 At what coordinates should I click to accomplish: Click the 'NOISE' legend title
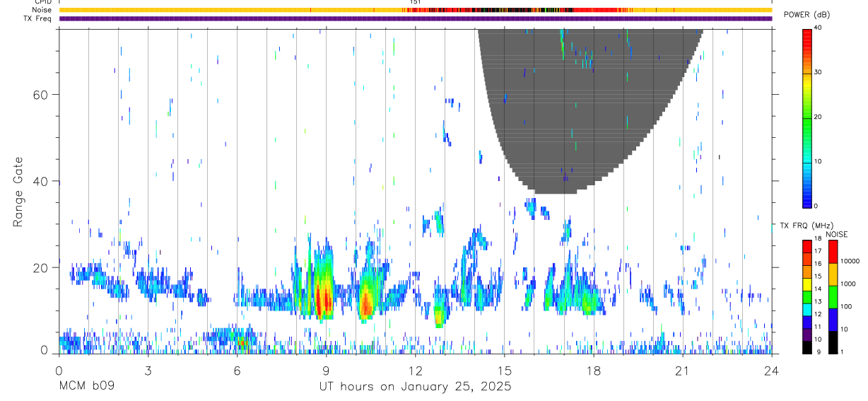(x=836, y=234)
